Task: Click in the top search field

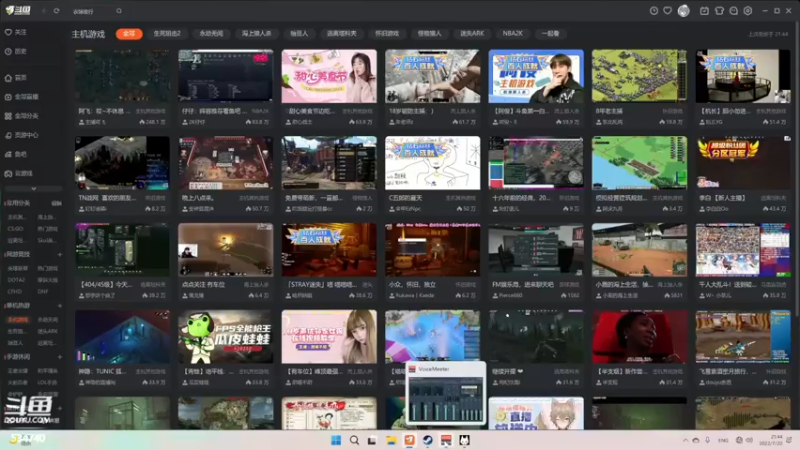Action: [92, 11]
